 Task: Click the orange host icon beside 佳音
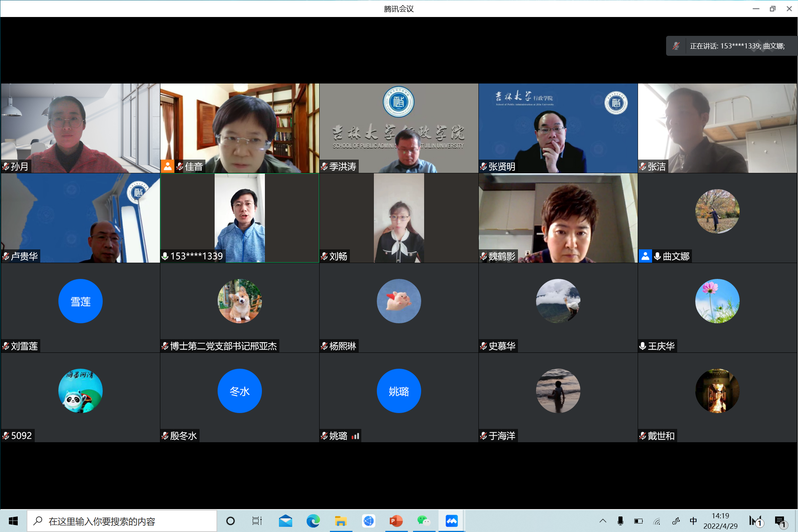(167, 166)
